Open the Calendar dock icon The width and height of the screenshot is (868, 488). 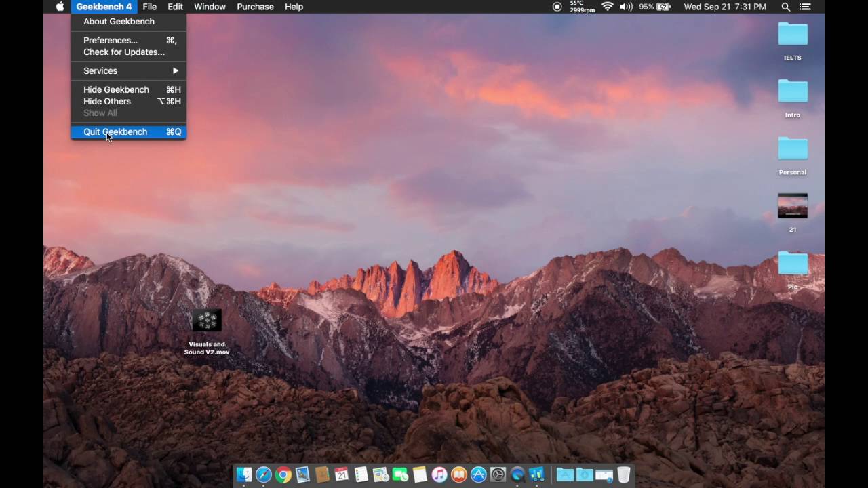342,475
